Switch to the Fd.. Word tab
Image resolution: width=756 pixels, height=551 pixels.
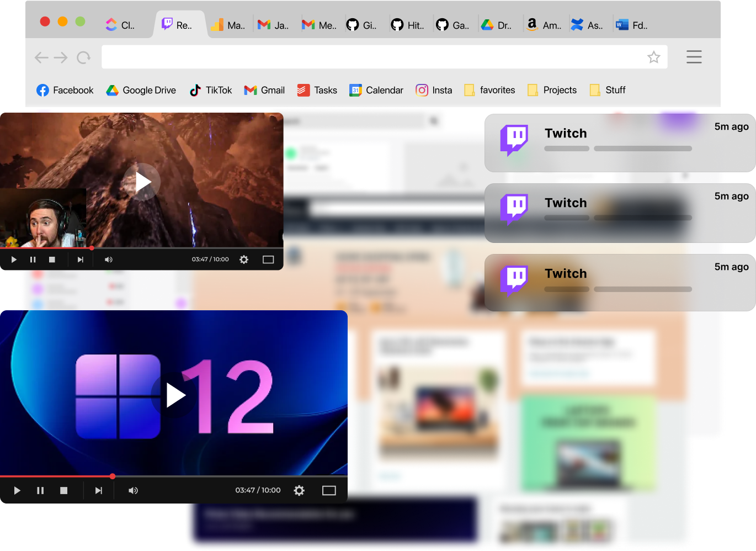(x=632, y=25)
